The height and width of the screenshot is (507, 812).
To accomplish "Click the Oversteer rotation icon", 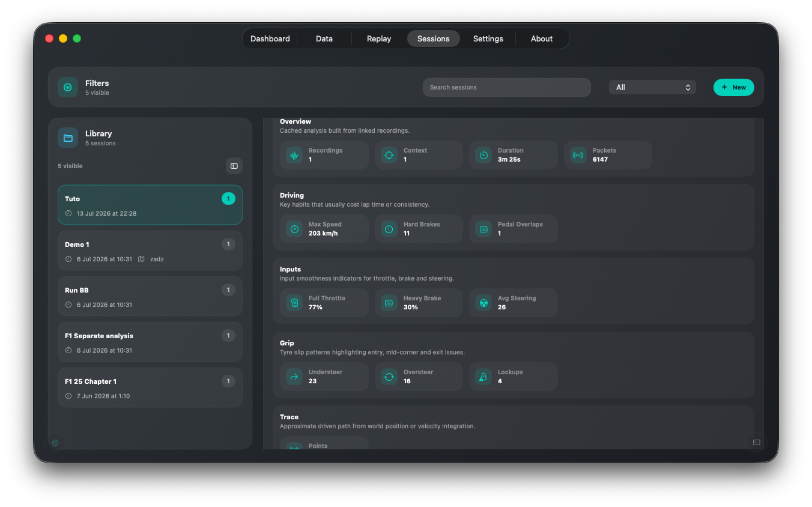I will 389,377.
